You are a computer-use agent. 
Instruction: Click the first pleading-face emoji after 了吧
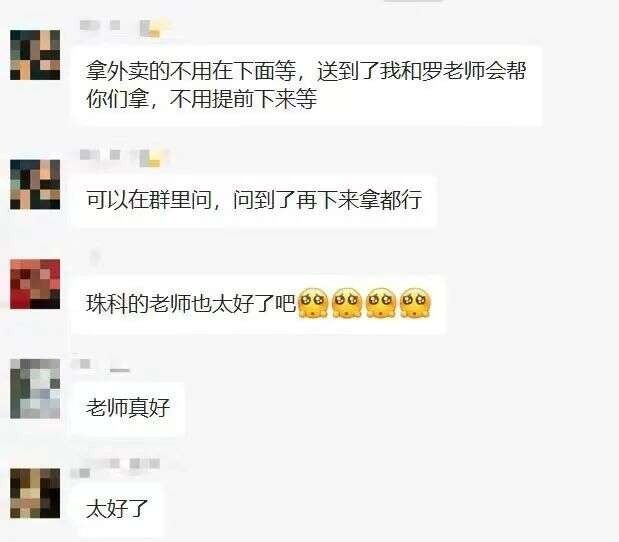tap(313, 303)
